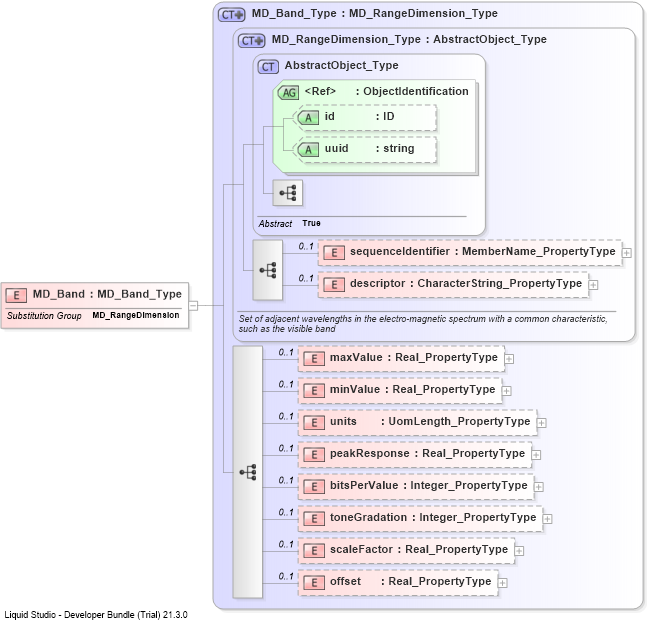
Task: Click the E icon of MD_Band element
Action: pyautogui.click(x=16, y=295)
